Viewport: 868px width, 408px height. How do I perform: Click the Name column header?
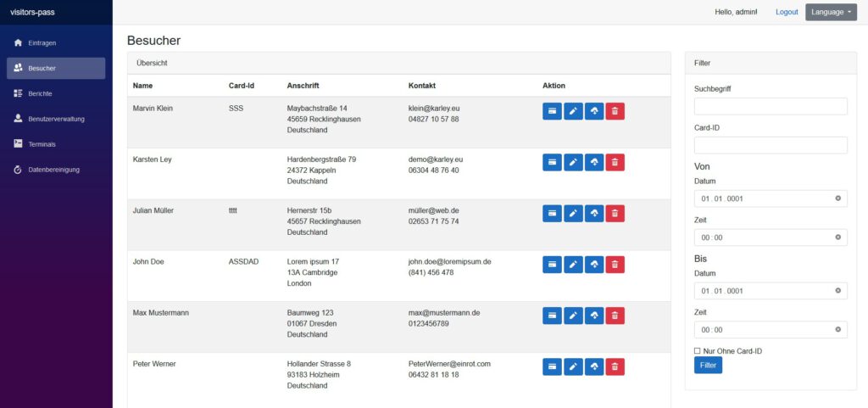(142, 86)
